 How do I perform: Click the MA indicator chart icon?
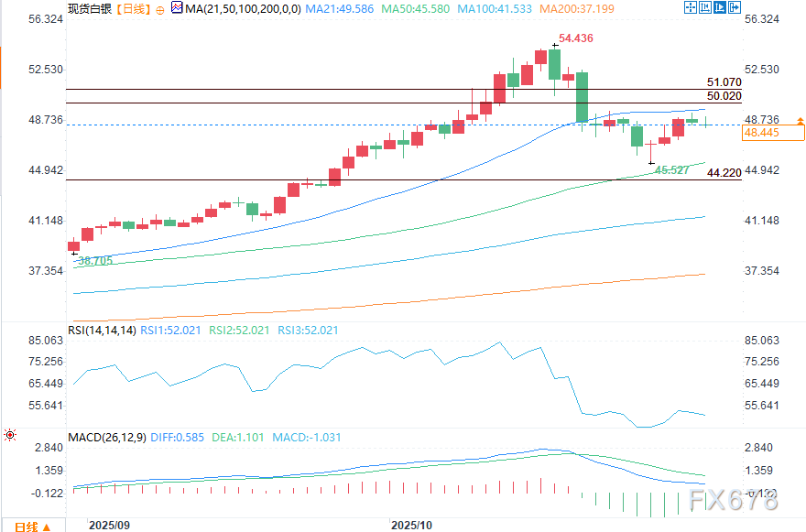coord(177,8)
